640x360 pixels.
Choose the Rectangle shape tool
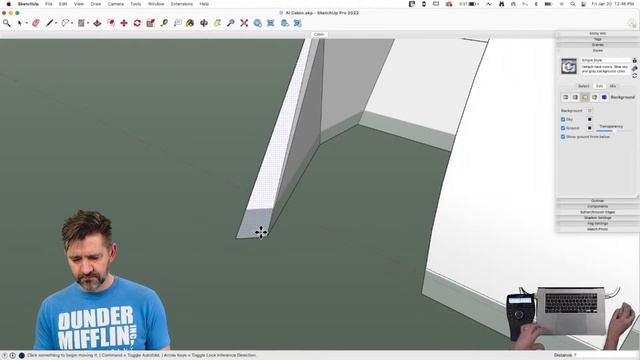81,23
